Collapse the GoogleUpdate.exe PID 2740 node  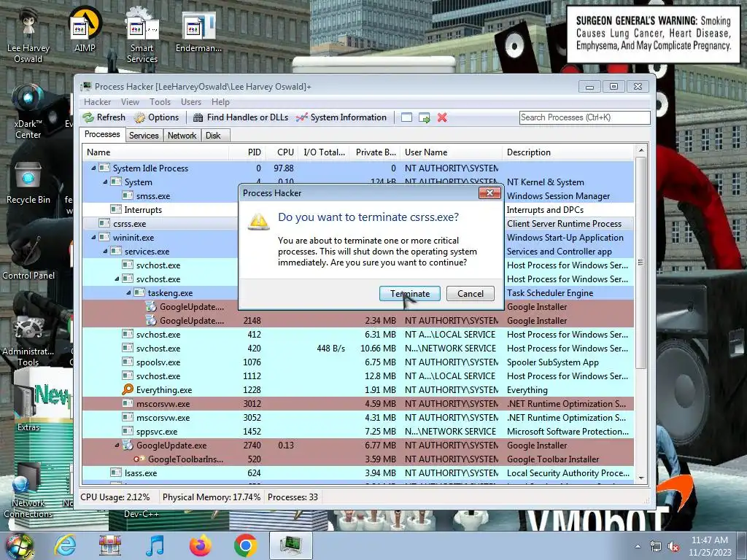[x=117, y=446]
